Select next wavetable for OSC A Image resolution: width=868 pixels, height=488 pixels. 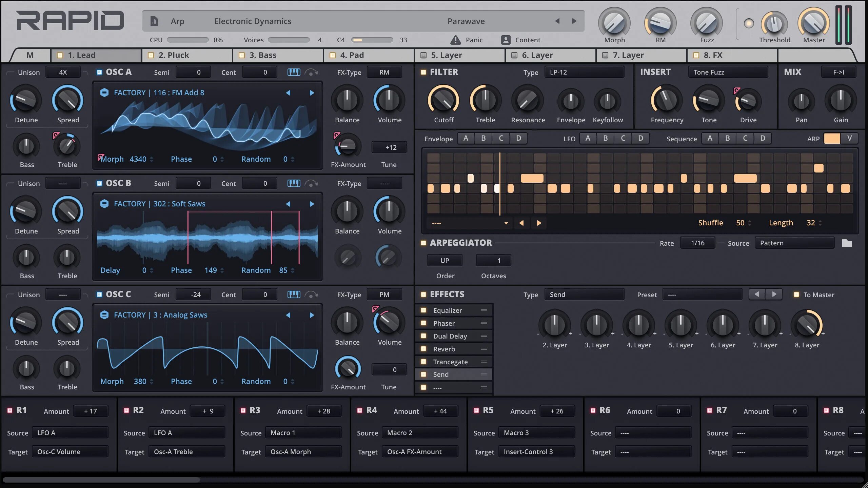coord(312,93)
